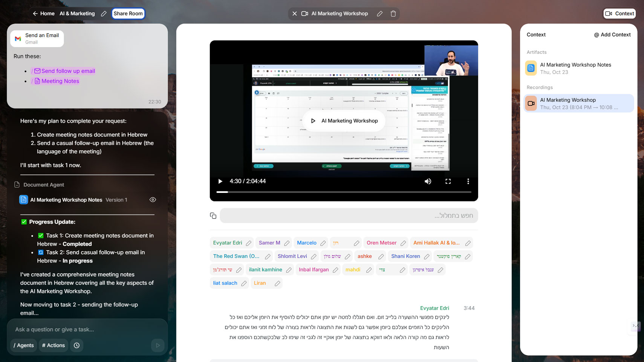Image resolution: width=644 pixels, height=362 pixels.
Task: Close the AI Marketing Workshop recording view
Action: point(295,14)
